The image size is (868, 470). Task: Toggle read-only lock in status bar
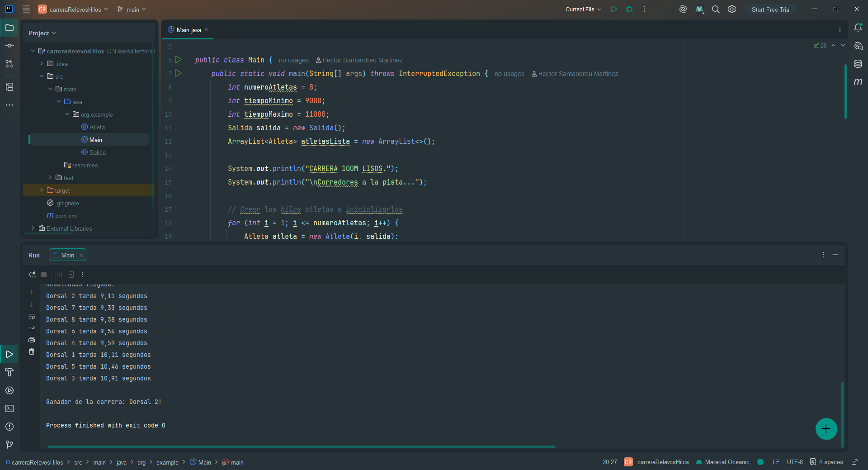coord(854,462)
